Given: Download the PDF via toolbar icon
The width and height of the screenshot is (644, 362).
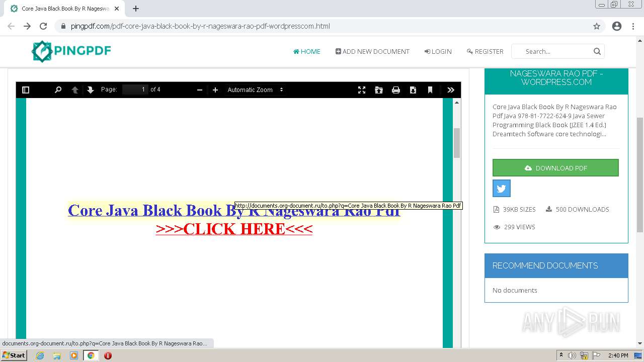Looking at the screenshot, I should tap(413, 90).
